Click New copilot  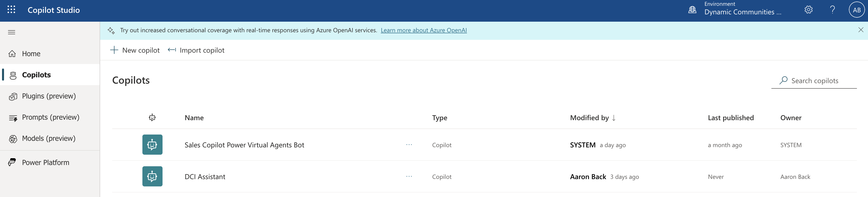click(x=135, y=50)
